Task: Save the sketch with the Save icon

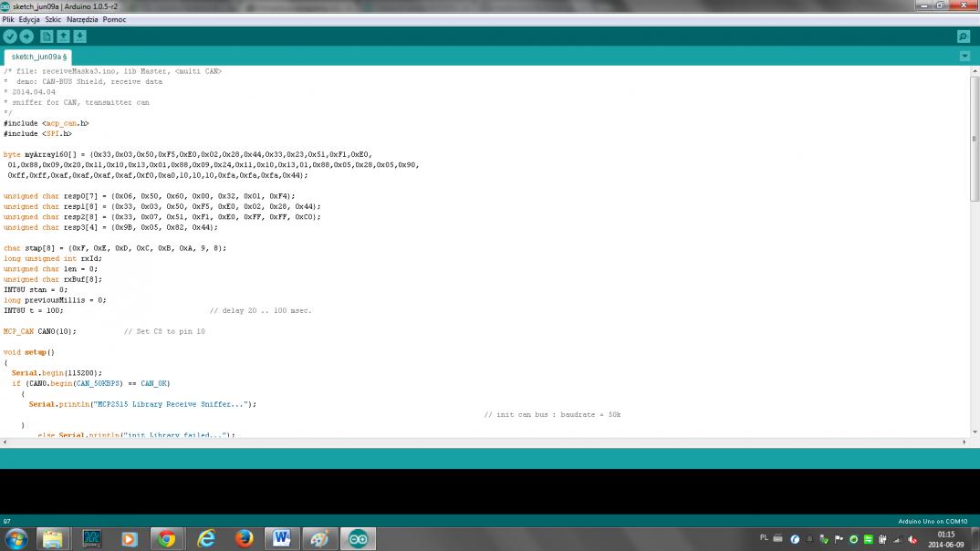Action: click(80, 36)
